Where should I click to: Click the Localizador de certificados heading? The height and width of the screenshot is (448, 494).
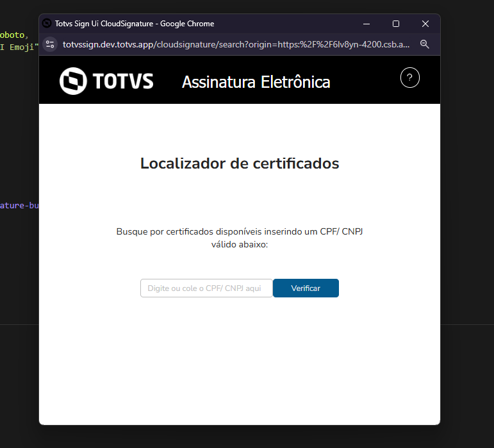[240, 163]
